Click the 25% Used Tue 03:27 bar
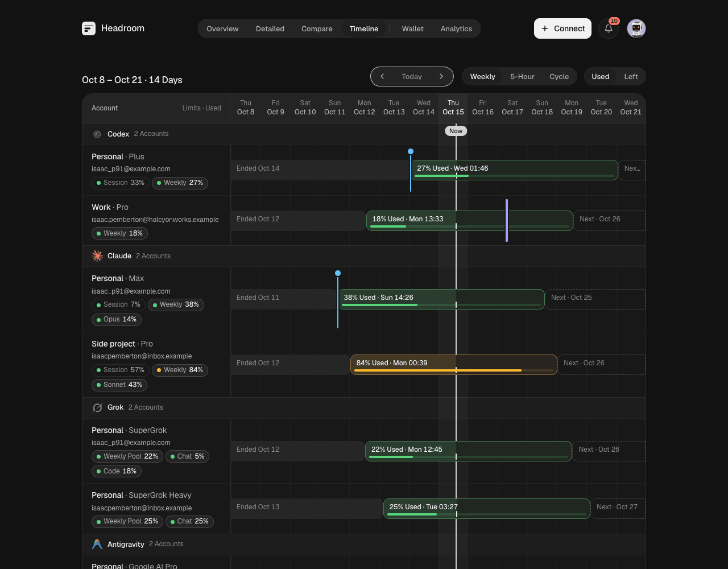The height and width of the screenshot is (569, 728). (487, 509)
